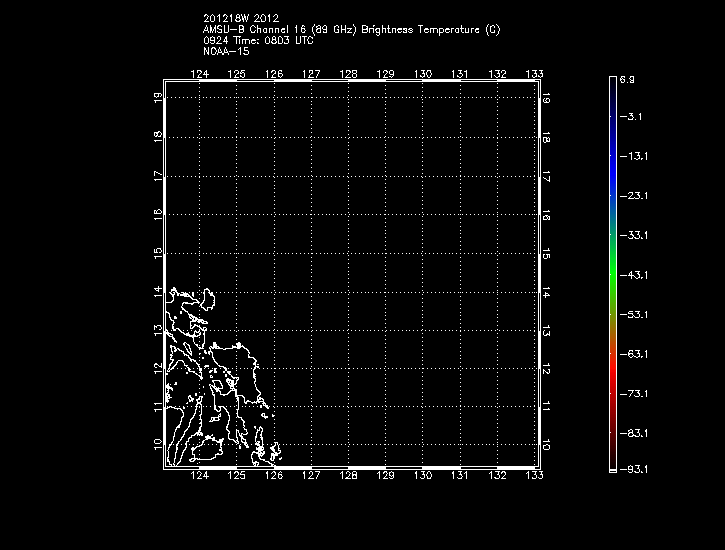Viewport: 725px width, 550px height.
Task: Click the NOAA-15 satellite label
Action: 225,52
